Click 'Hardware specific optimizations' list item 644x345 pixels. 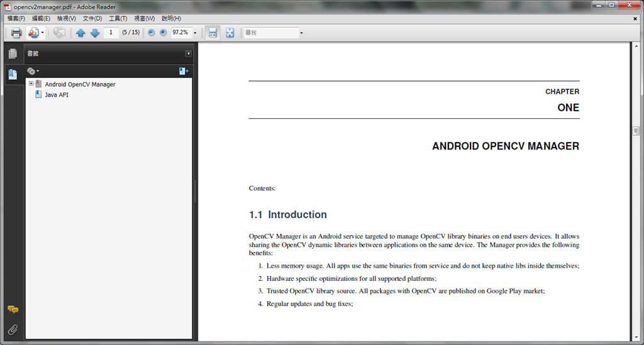pos(352,278)
